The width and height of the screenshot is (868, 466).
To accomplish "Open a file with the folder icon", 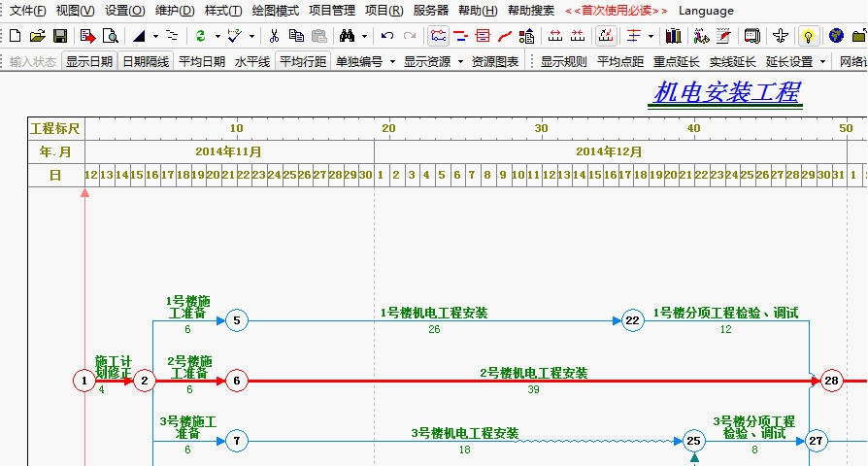I will 38,37.
